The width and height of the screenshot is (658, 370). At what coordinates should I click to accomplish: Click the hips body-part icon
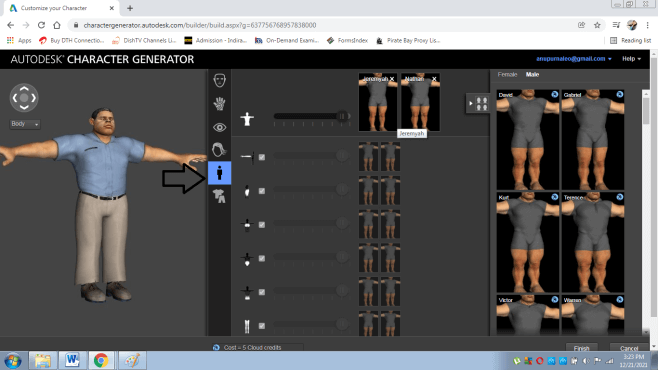tap(247, 292)
